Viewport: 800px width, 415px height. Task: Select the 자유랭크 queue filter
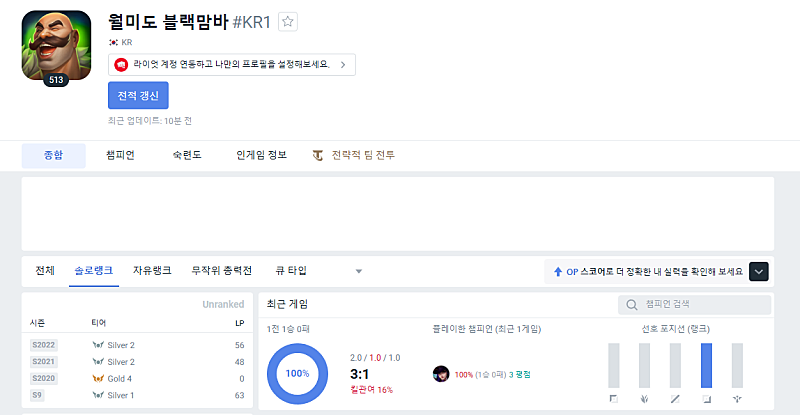coord(152,270)
